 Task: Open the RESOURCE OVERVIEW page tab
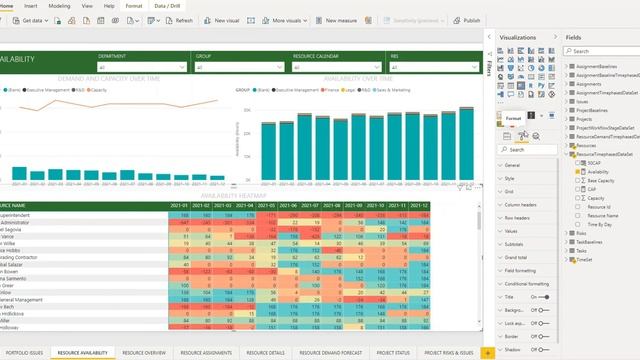(x=144, y=353)
